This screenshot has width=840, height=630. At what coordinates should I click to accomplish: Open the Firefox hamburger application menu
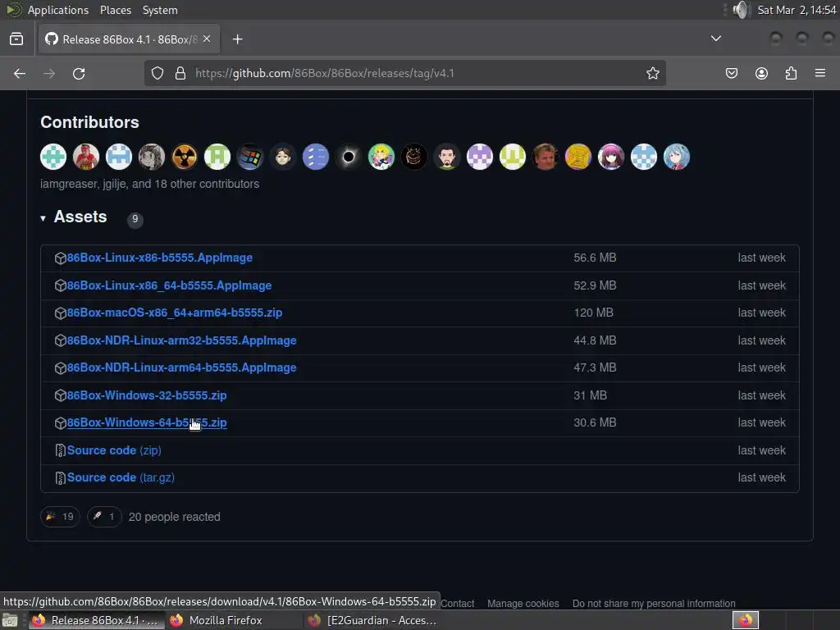(x=820, y=73)
